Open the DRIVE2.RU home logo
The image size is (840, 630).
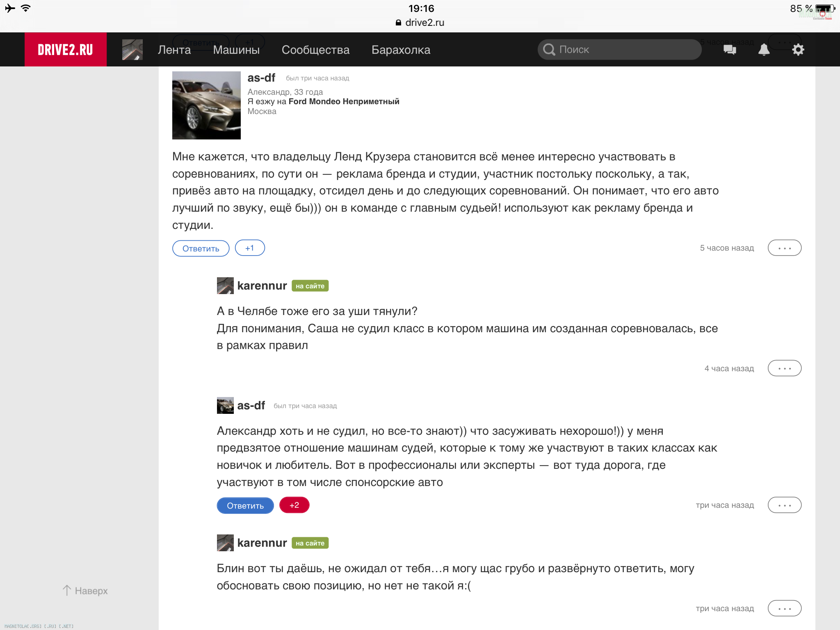(x=66, y=50)
